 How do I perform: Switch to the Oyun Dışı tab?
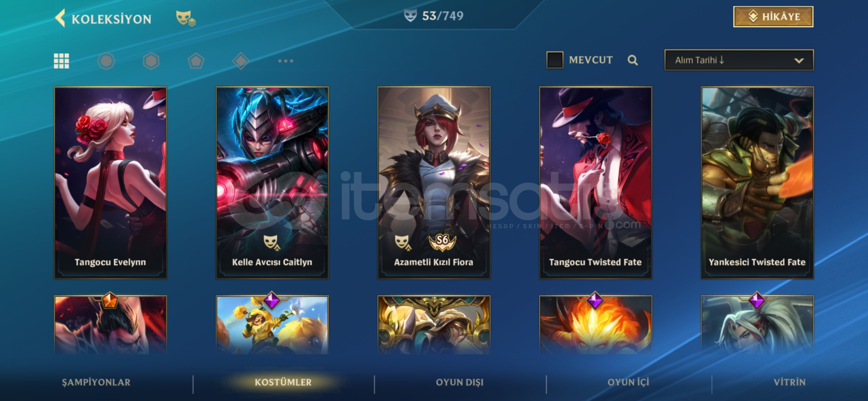(x=460, y=382)
